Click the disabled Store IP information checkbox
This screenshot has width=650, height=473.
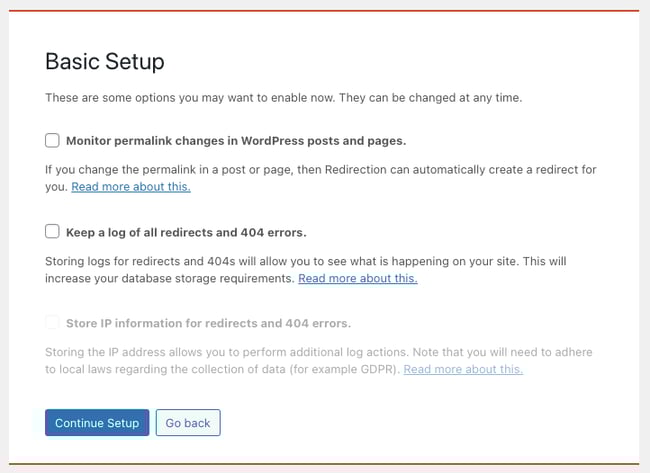[53, 323]
